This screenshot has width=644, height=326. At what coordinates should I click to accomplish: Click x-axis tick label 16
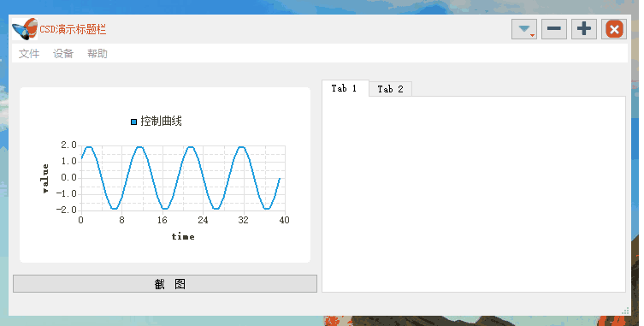162,221
